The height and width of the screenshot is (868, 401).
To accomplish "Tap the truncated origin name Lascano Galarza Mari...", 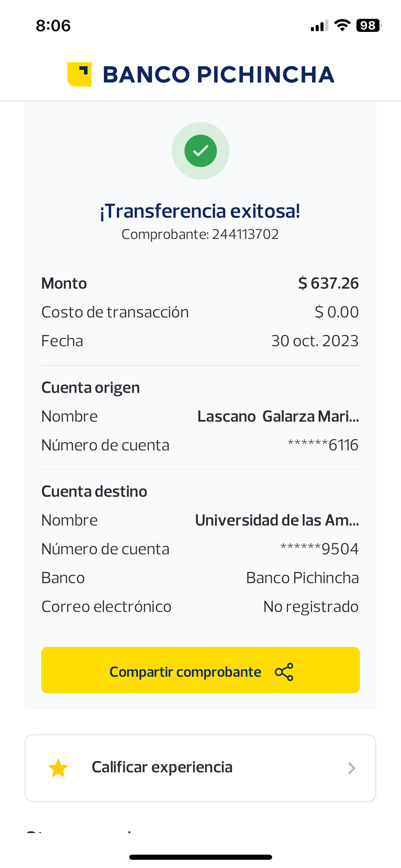I will tap(278, 417).
